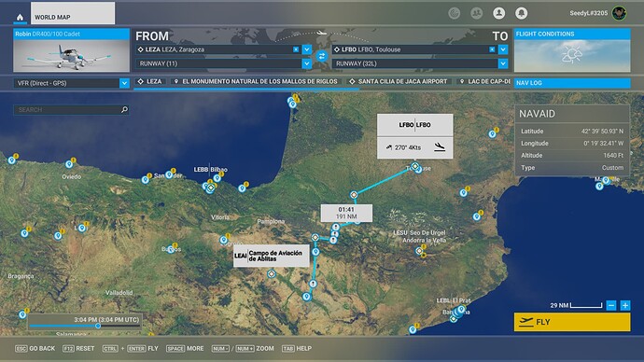Expand departure RUNWAY (11) dropdown
Viewport: 644px width, 362px height.
[x=306, y=63]
